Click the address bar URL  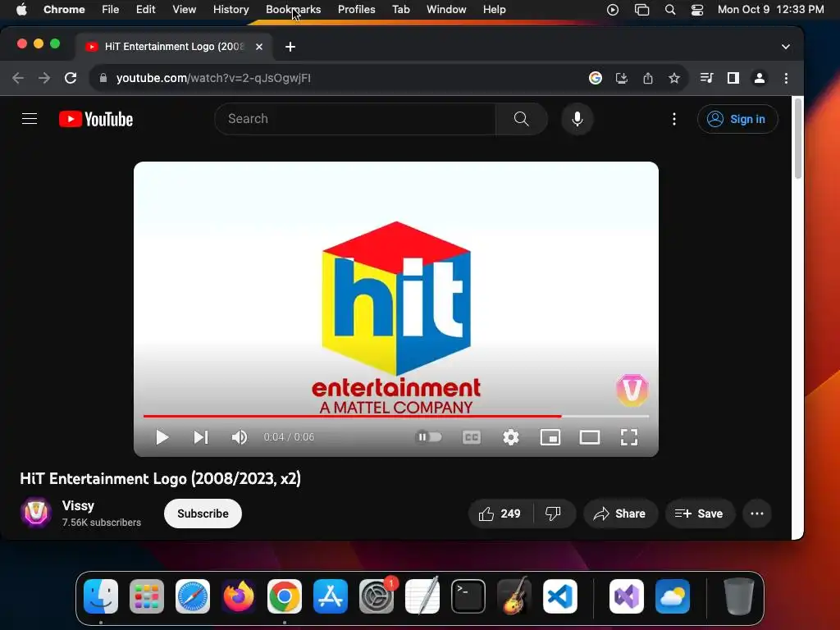[x=213, y=78]
